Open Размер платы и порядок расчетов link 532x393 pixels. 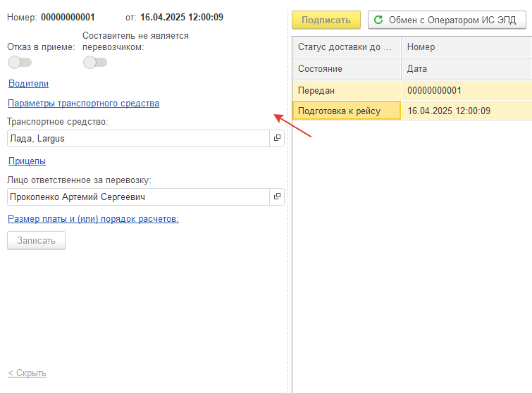[x=93, y=219]
